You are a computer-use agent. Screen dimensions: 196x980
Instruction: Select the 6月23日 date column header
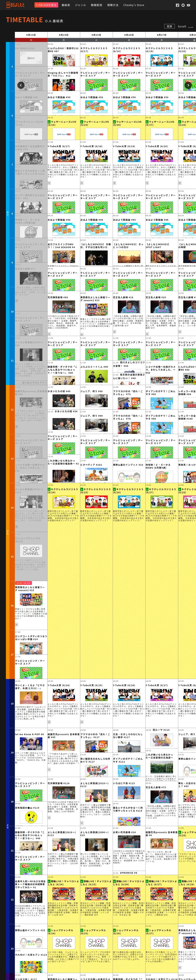coord(31,35)
